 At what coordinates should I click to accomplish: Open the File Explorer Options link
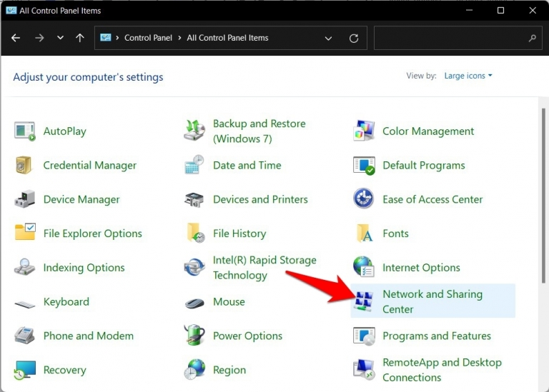tap(92, 233)
